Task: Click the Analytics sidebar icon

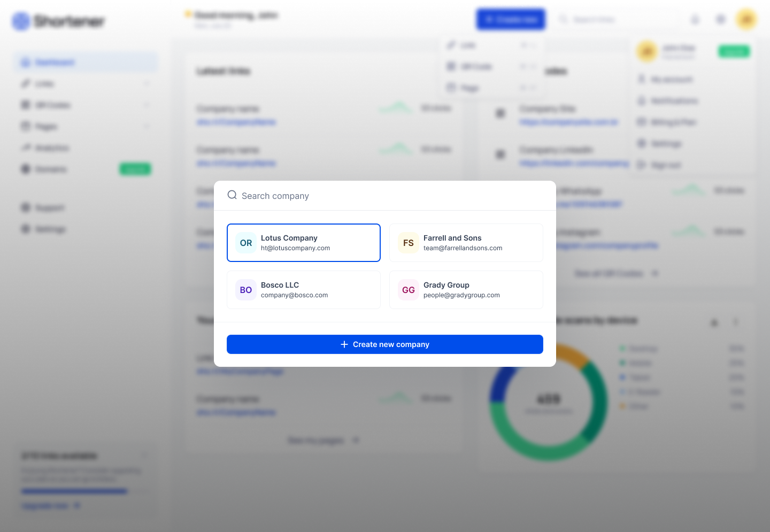Action: (x=26, y=148)
